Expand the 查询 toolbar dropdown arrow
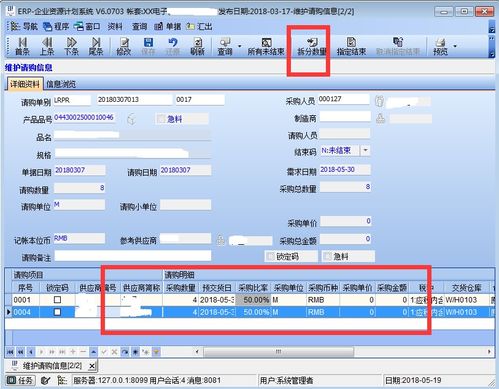The height and width of the screenshot is (389, 499). [239, 46]
